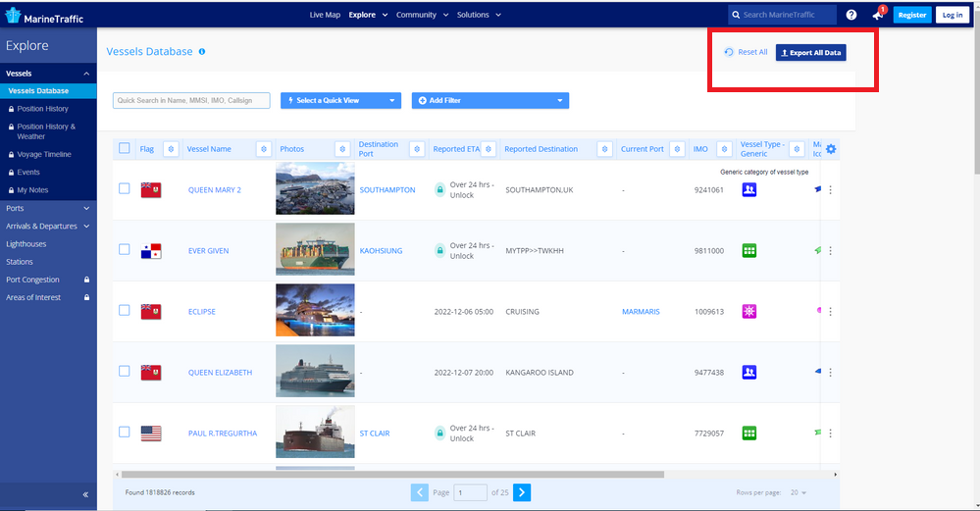This screenshot has width=980, height=511.
Task: Expand Solutions menu in top navigation
Action: (479, 15)
